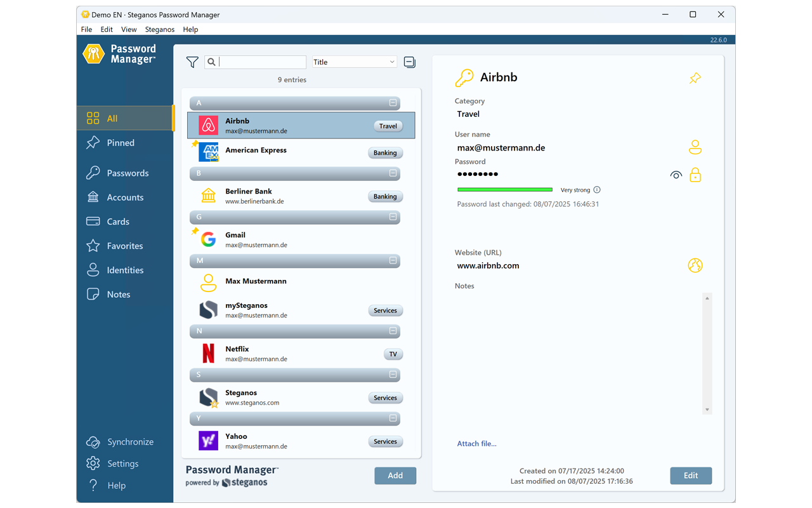This screenshot has width=812, height=508.
Task: Click the TV tag on Netflix
Action: click(x=393, y=354)
